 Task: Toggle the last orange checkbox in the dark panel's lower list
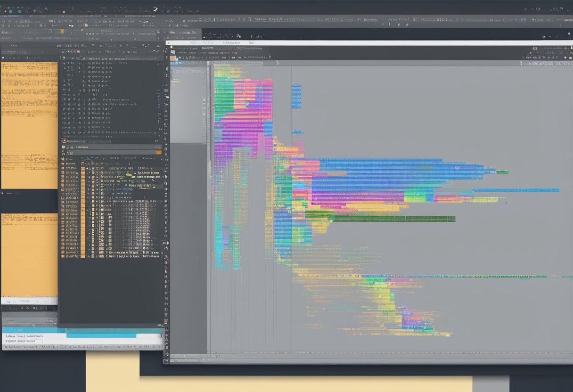tap(83, 256)
